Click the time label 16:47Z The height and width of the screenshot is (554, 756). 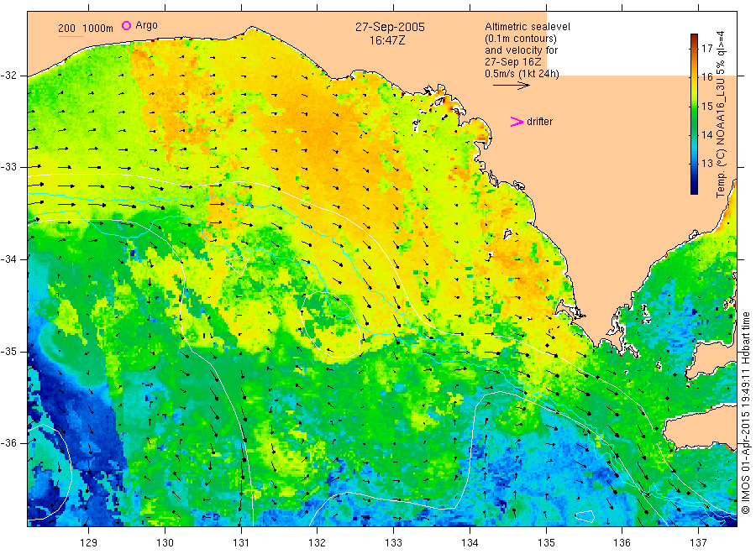click(387, 40)
